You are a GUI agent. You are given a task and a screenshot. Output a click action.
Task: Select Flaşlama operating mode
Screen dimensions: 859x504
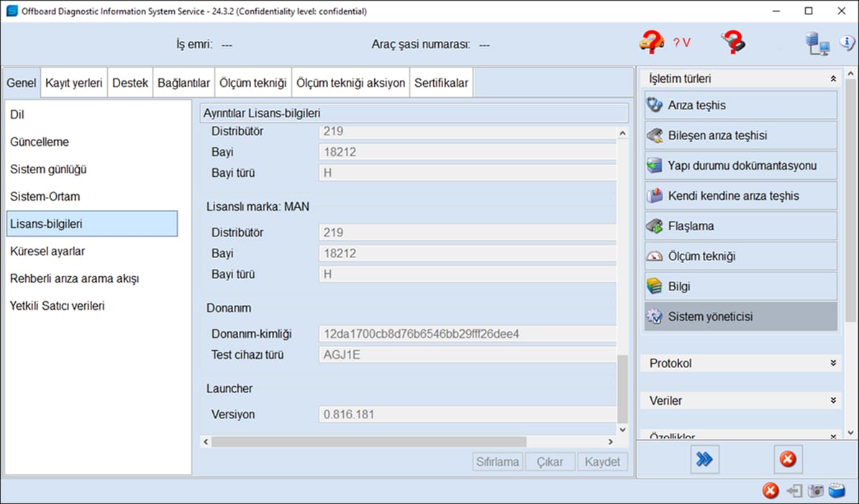click(741, 226)
